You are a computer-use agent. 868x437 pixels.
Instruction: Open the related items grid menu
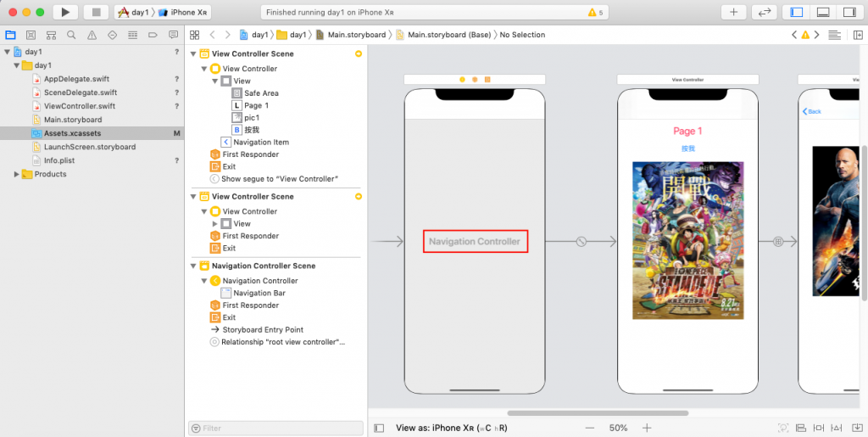click(194, 35)
